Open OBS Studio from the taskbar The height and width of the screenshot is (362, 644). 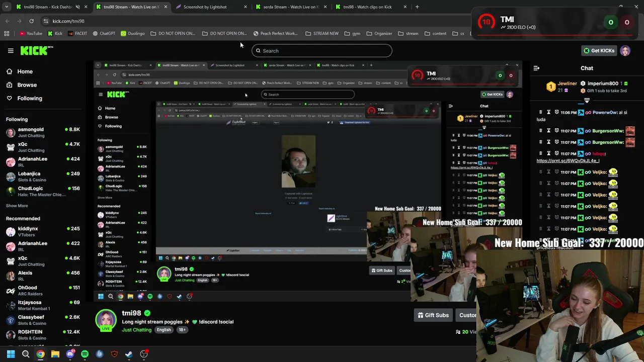click(144, 354)
